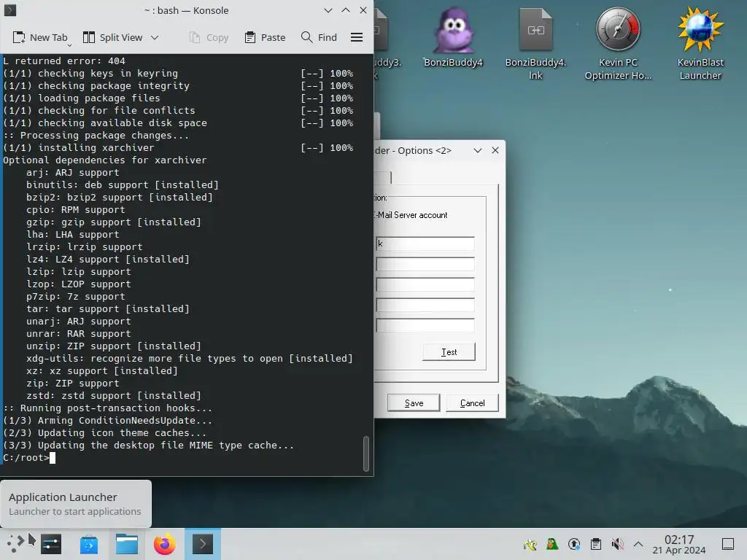Expand the Split View dropdown arrow
Image resolution: width=747 pixels, height=560 pixels.
155,37
